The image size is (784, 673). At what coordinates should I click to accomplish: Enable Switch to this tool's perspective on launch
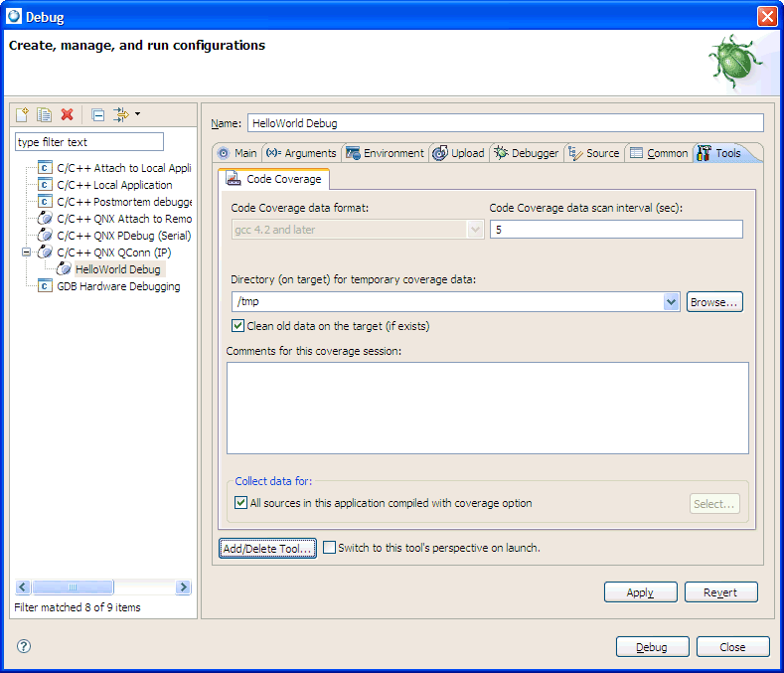coord(330,548)
